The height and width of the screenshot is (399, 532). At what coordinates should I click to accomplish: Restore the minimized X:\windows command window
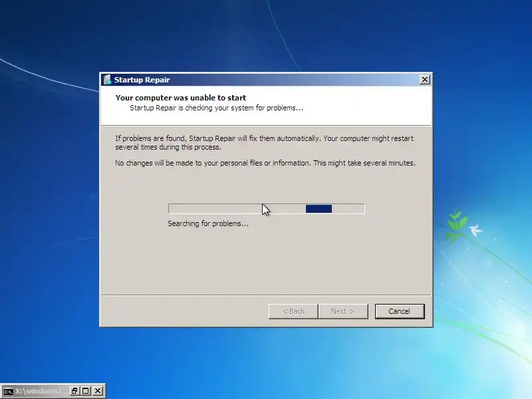pyautogui.click(x=74, y=391)
